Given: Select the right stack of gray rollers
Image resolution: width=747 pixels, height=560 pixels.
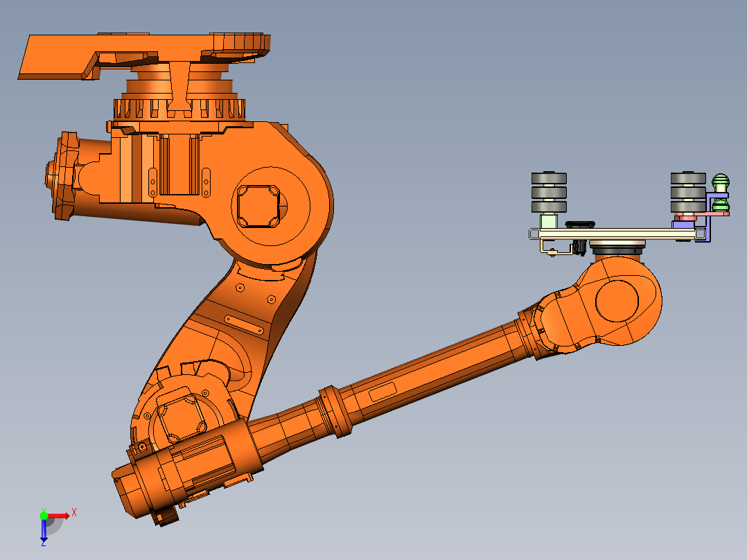Looking at the screenshot, I should click(688, 193).
